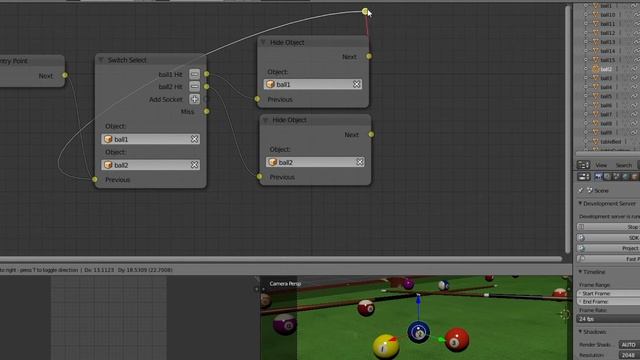Image resolution: width=640 pixels, height=360 pixels.
Task: Click the Scene datablock icon in properties
Action: click(590, 190)
